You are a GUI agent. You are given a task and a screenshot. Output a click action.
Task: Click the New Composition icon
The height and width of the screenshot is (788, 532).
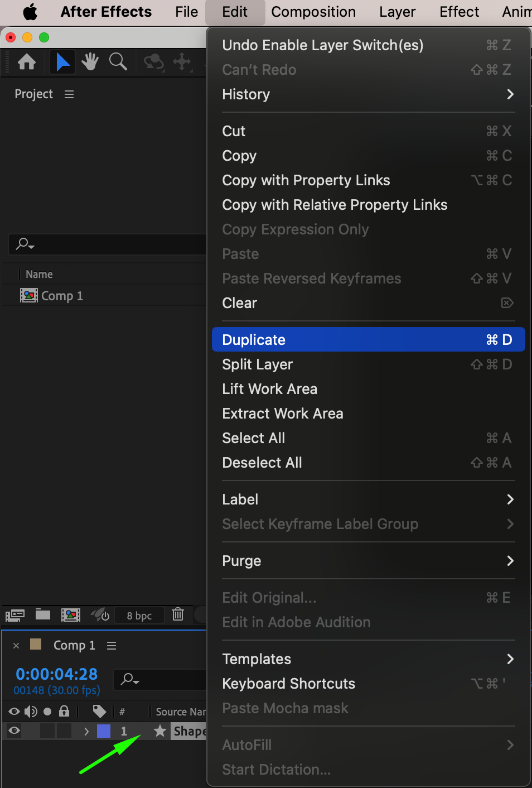tap(71, 615)
